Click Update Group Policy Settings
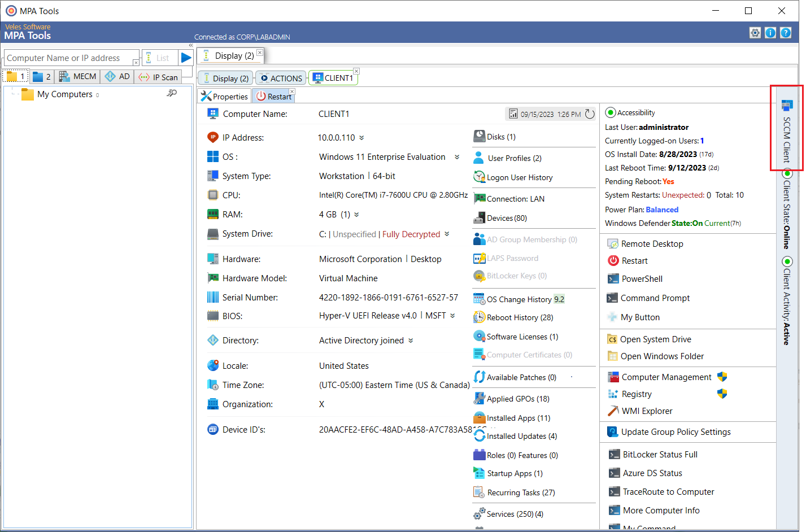The width and height of the screenshot is (806, 532). 669,432
